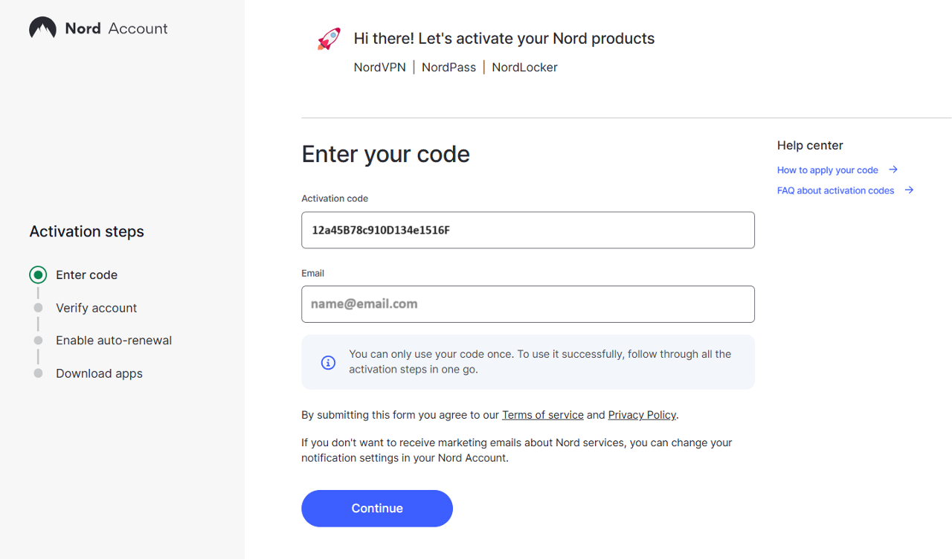Select the Enable auto-renewal step label
952x560 pixels.
click(114, 341)
